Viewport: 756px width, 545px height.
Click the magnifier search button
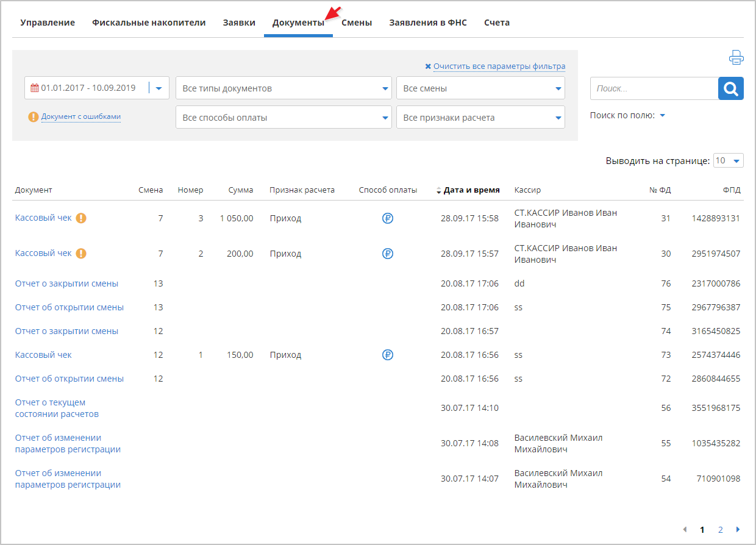(731, 89)
